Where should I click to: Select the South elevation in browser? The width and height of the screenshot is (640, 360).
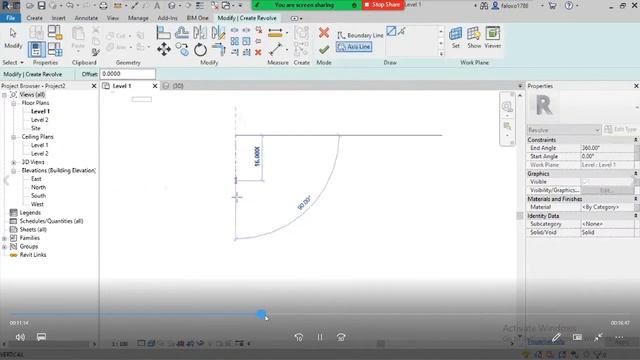[38, 196]
